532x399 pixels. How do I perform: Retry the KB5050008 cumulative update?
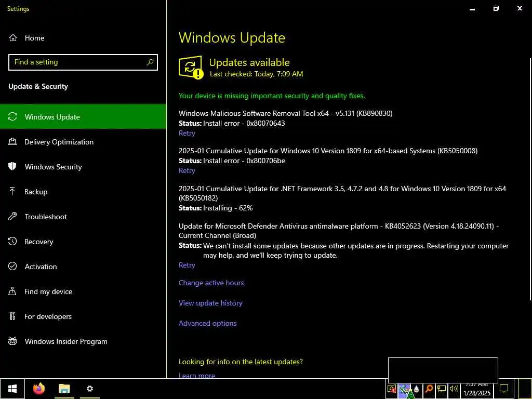(x=187, y=170)
